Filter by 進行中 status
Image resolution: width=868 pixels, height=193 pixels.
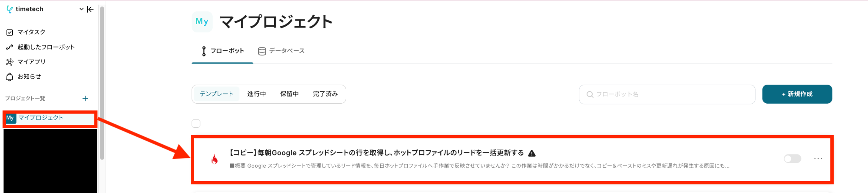tap(257, 94)
